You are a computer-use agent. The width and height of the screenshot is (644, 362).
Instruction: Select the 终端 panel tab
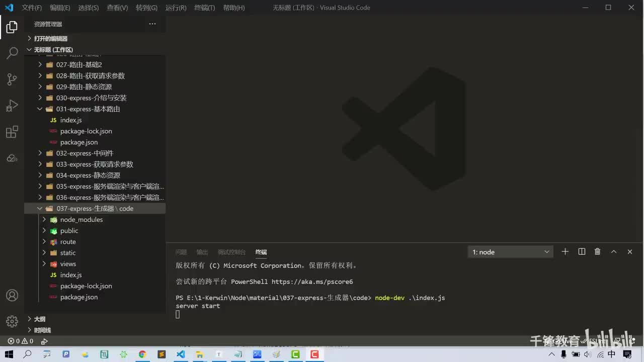(x=261, y=252)
